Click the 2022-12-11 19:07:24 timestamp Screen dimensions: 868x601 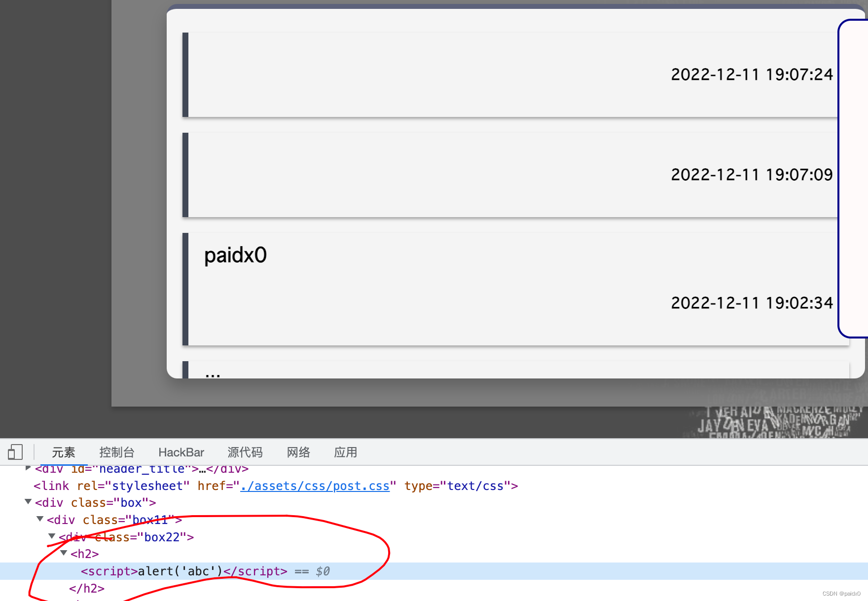pyautogui.click(x=752, y=75)
